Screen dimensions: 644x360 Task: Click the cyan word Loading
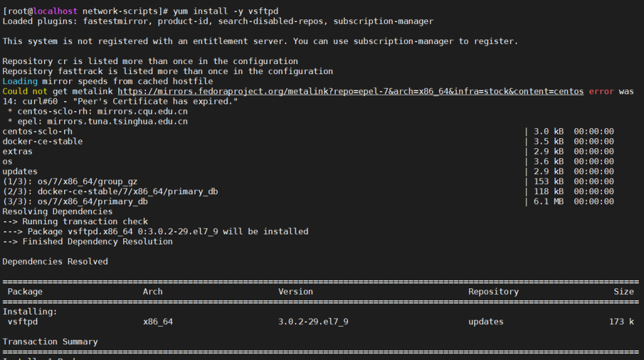point(19,82)
